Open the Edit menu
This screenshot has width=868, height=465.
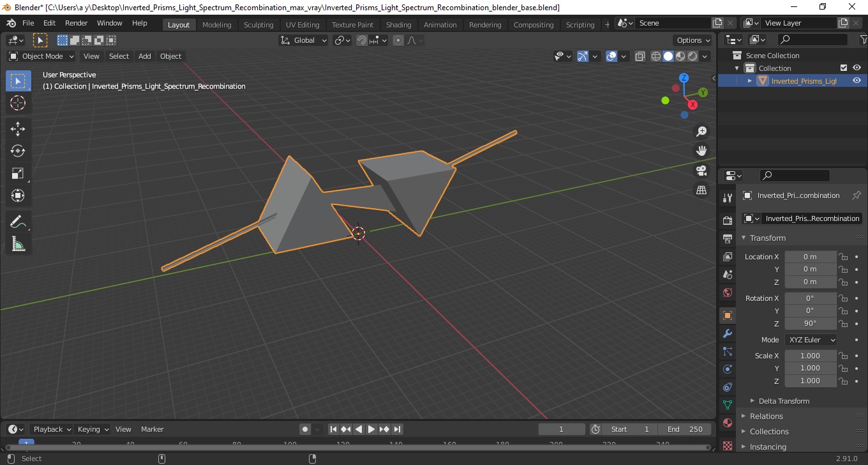pyautogui.click(x=49, y=23)
